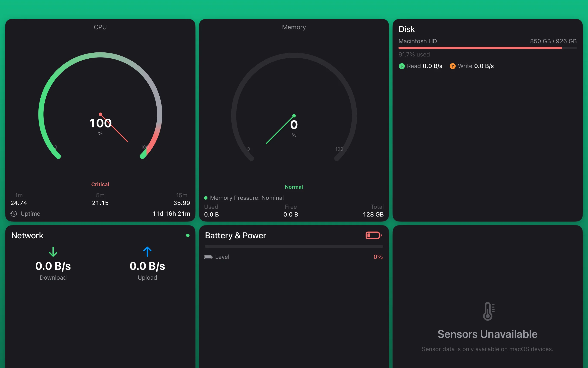
Task: Click the Sensors Unavailable heading
Action: click(x=487, y=334)
